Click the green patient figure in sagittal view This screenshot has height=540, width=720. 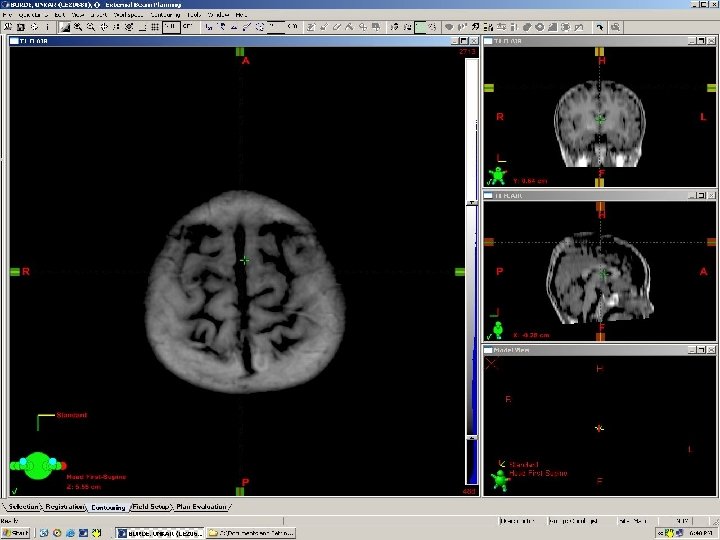497,328
